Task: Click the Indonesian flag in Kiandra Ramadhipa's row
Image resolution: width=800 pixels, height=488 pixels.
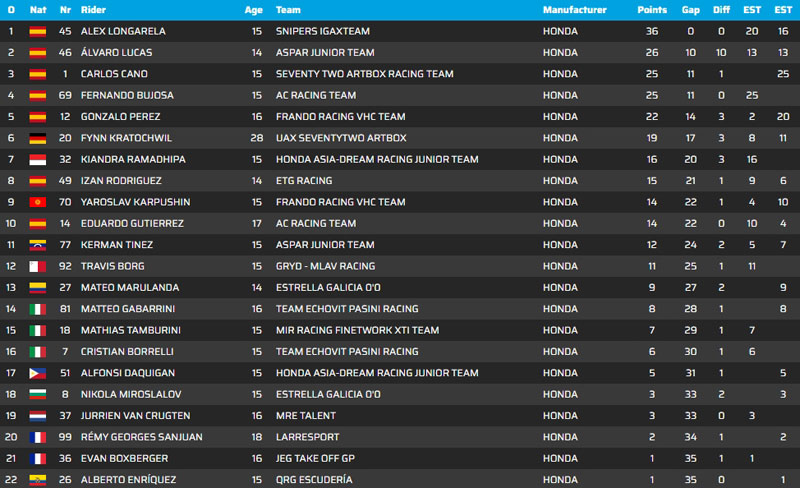Action: (38, 159)
